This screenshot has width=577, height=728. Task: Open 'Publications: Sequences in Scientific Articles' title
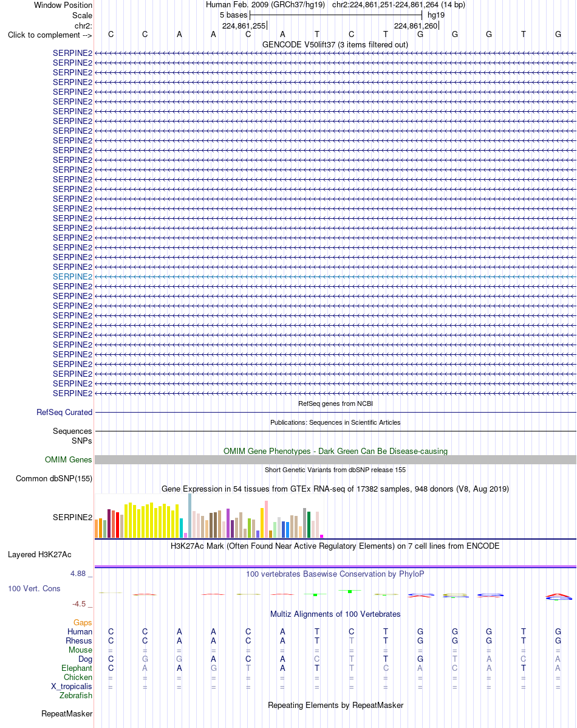tap(335, 422)
